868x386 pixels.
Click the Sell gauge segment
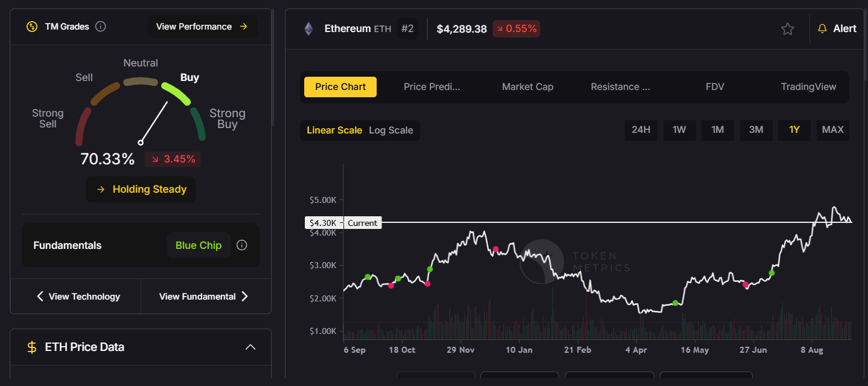[x=106, y=93]
